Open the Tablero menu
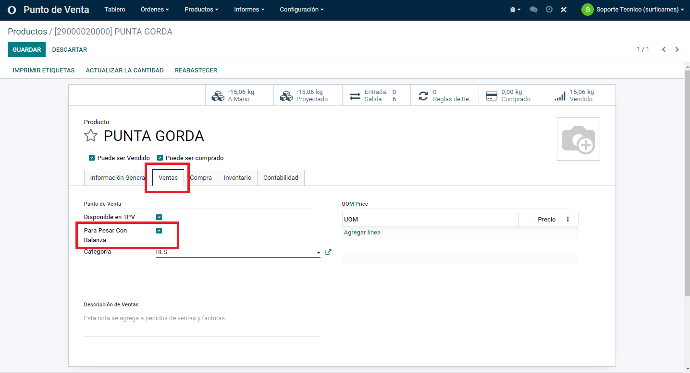690x373 pixels. click(115, 10)
